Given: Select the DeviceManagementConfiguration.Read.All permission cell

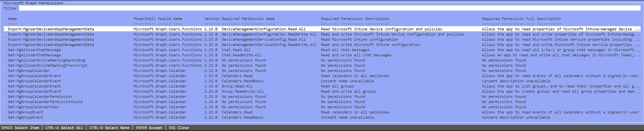Looking at the screenshot, I should coord(263,29).
